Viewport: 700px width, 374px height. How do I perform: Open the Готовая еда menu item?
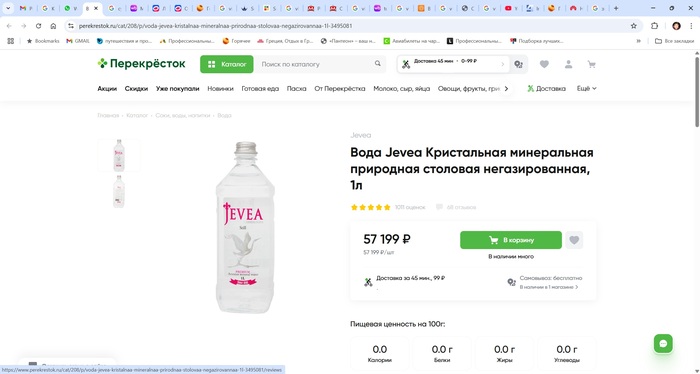[260, 88]
